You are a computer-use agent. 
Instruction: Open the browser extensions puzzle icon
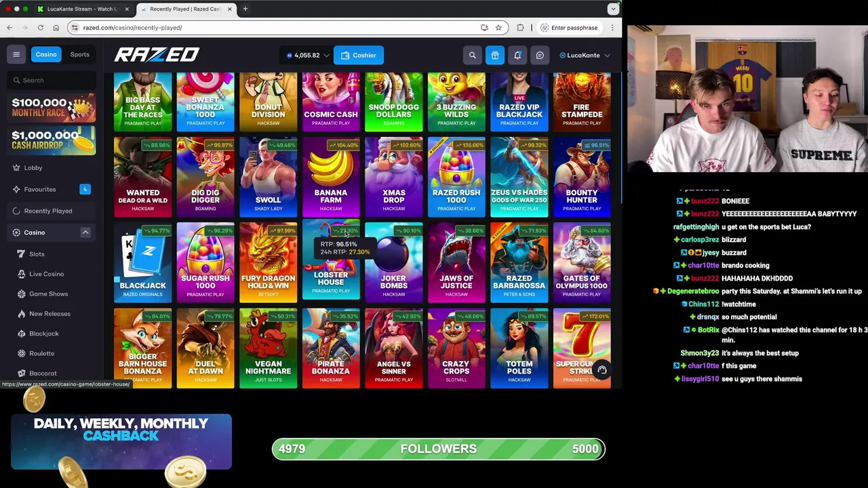click(x=520, y=28)
